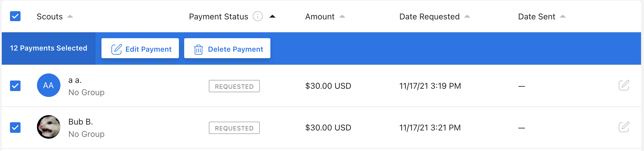Sort using the Date Requested arrow
Image resolution: width=644 pixels, height=151 pixels.
[467, 16]
